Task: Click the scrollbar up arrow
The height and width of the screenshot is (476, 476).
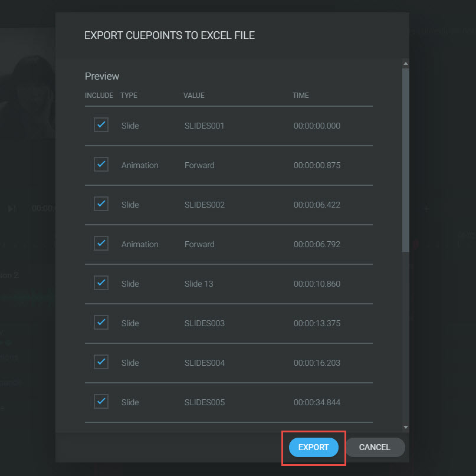Action: tap(406, 64)
